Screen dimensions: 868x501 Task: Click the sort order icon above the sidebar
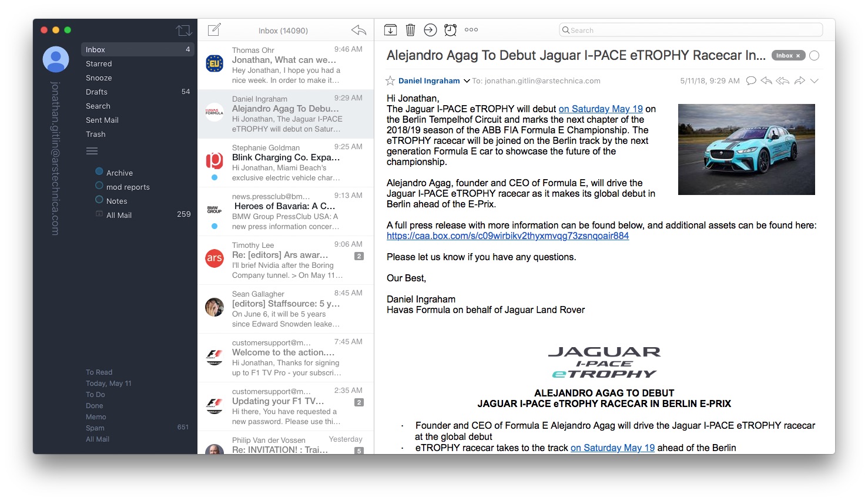(184, 29)
